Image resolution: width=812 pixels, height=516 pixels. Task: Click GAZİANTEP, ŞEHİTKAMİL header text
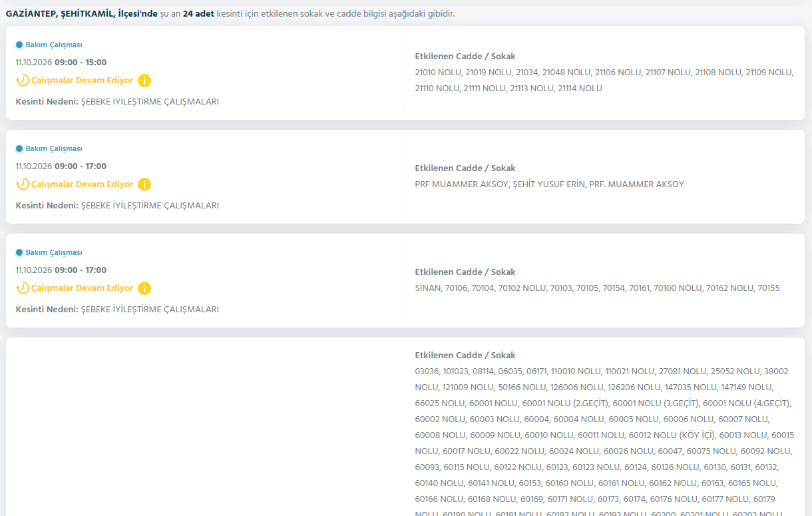tap(61, 13)
